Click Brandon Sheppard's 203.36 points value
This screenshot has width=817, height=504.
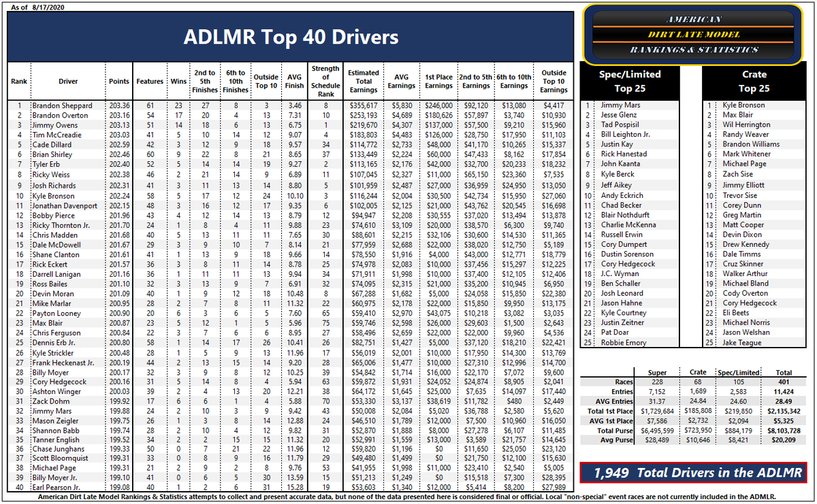click(x=119, y=106)
